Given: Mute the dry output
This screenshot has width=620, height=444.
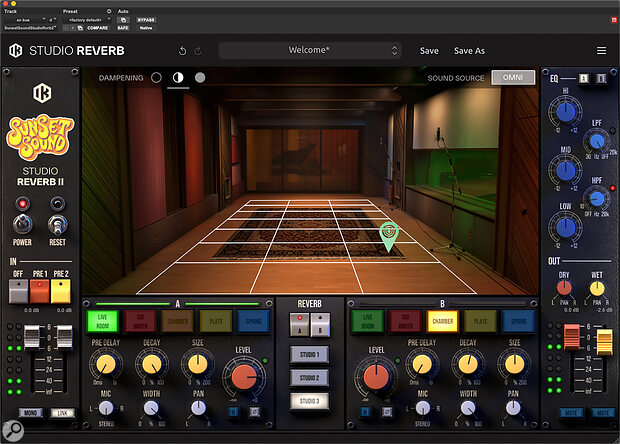Looking at the screenshot, I should click(571, 413).
